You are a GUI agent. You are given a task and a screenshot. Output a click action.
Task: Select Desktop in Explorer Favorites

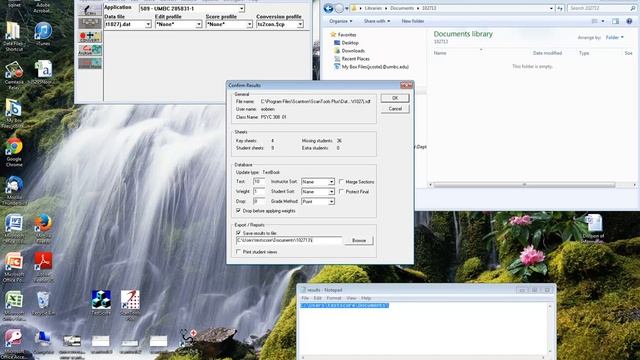click(x=350, y=43)
